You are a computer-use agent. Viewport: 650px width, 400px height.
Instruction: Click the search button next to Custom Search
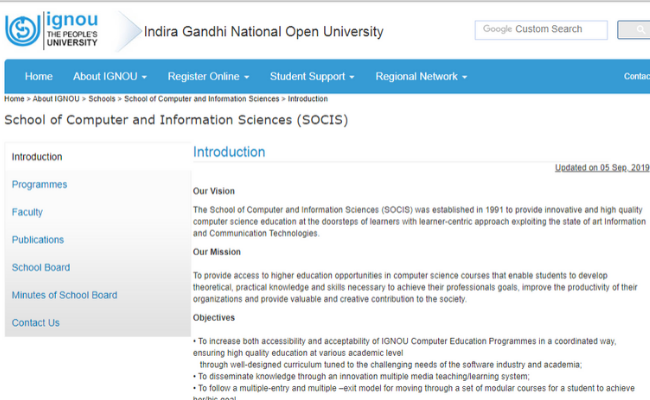(x=636, y=30)
